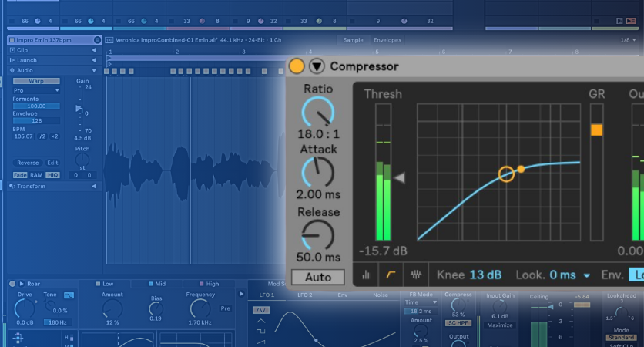Click the Knee value field
This screenshot has width=644, height=347.
pyautogui.click(x=485, y=275)
